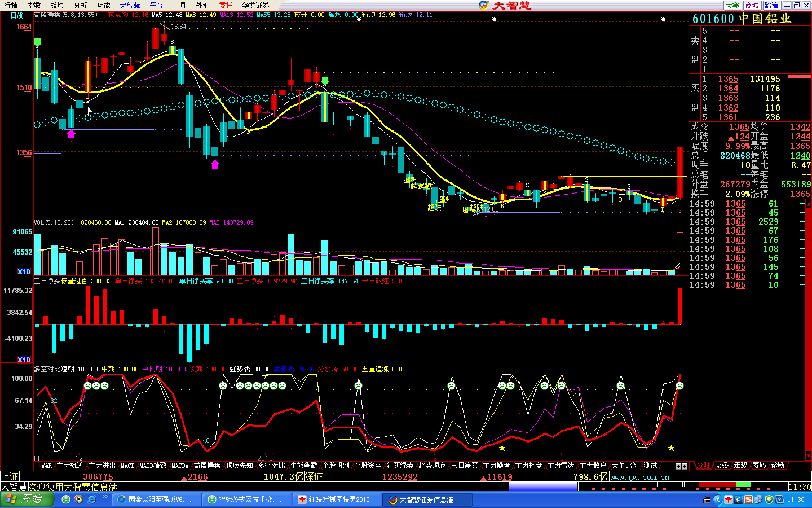Click the 日线 period label
The height and width of the screenshot is (508, 812).
pyautogui.click(x=17, y=16)
